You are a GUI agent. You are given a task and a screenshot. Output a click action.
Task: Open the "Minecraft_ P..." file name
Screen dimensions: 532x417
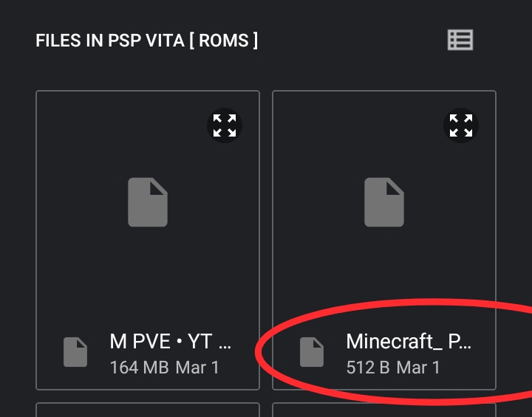click(x=408, y=342)
